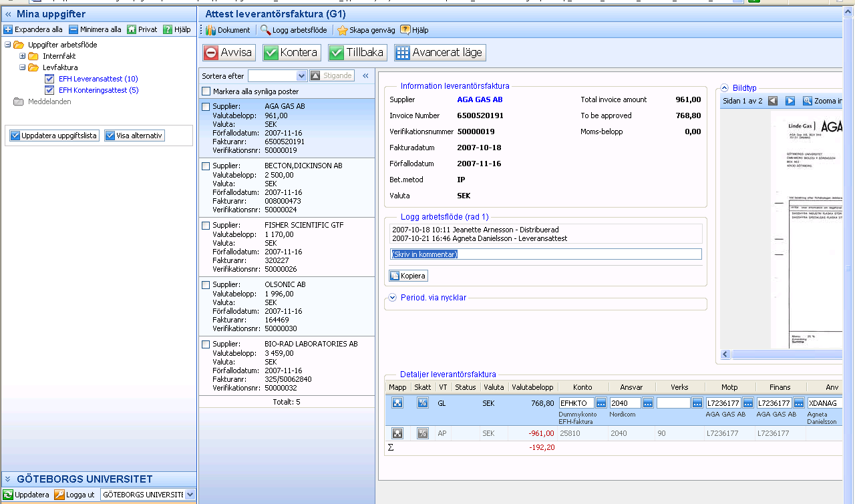Collapse the Levfaktura folder node

22,67
